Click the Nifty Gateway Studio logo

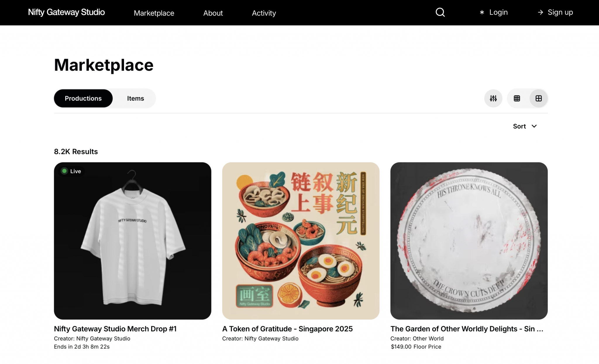[66, 12]
